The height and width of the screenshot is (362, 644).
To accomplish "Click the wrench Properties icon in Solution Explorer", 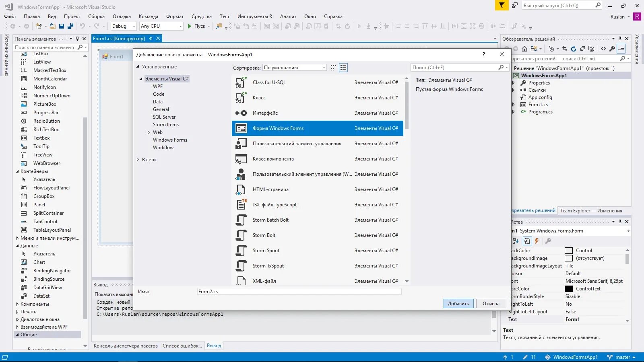I will coord(612,49).
